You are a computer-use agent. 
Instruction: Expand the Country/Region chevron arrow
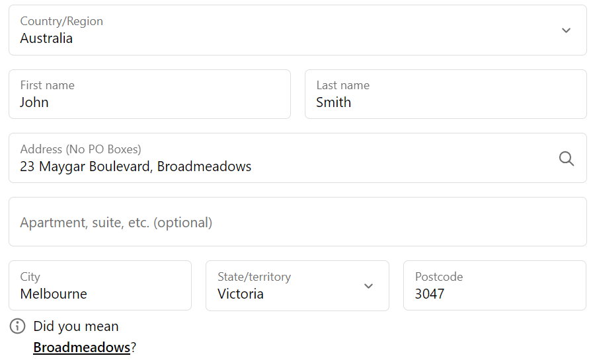click(566, 30)
